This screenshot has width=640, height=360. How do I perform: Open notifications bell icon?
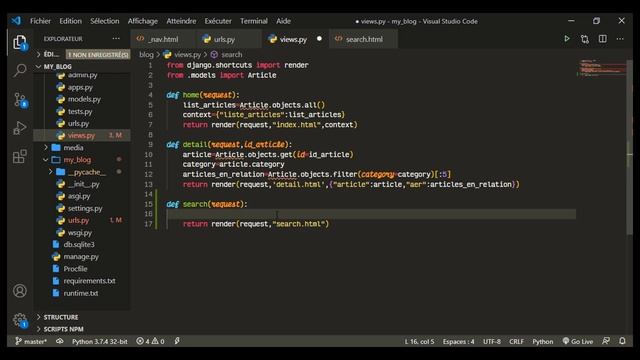(622, 341)
